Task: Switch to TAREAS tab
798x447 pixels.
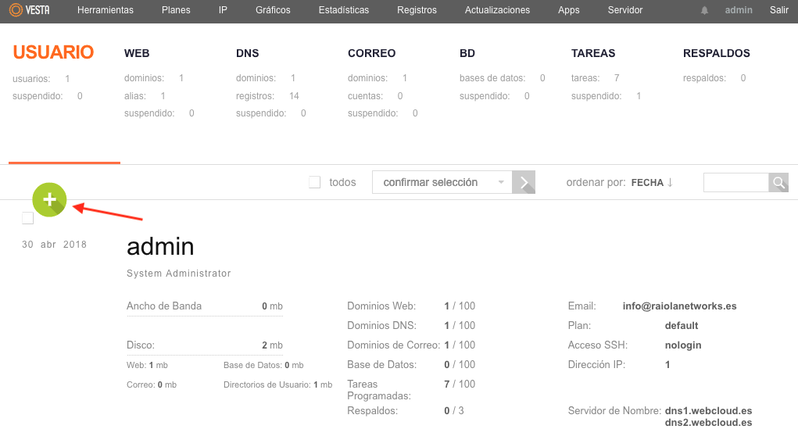Action: pos(593,53)
